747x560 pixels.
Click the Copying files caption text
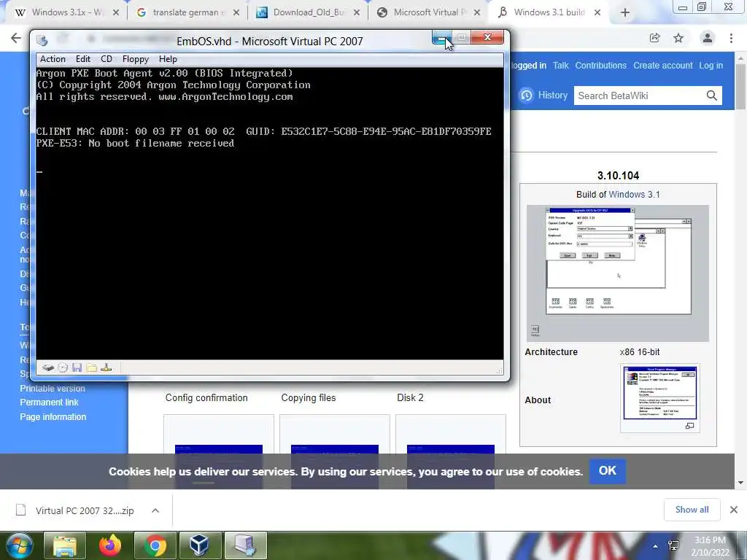coord(309,397)
